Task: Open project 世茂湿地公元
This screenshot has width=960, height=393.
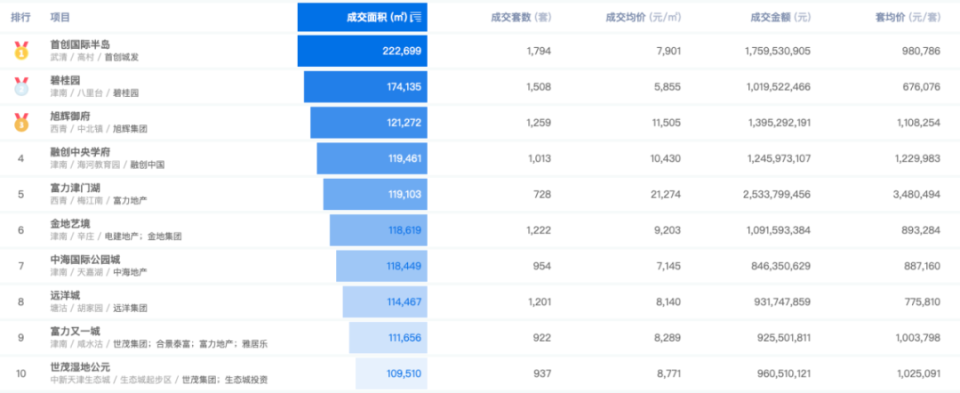Action: 80,367
